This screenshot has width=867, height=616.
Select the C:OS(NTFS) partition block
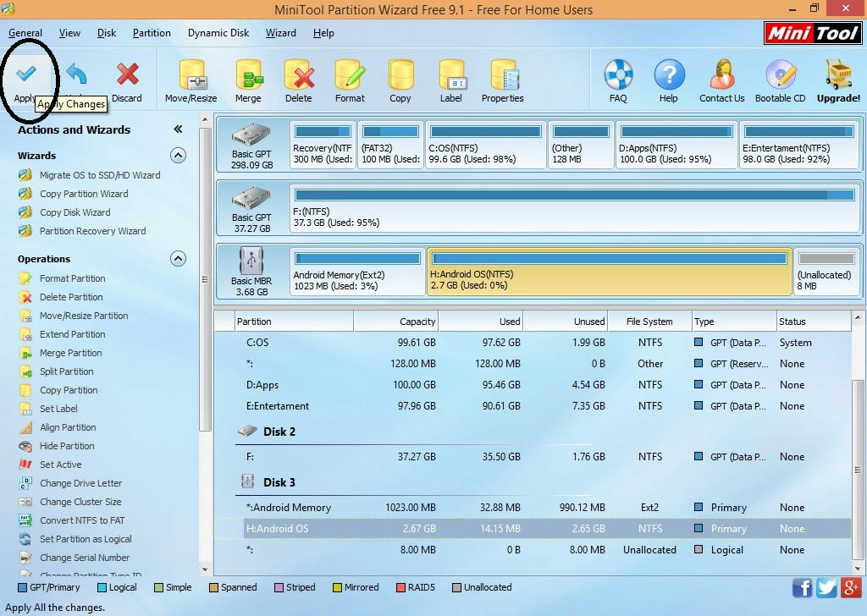point(485,145)
